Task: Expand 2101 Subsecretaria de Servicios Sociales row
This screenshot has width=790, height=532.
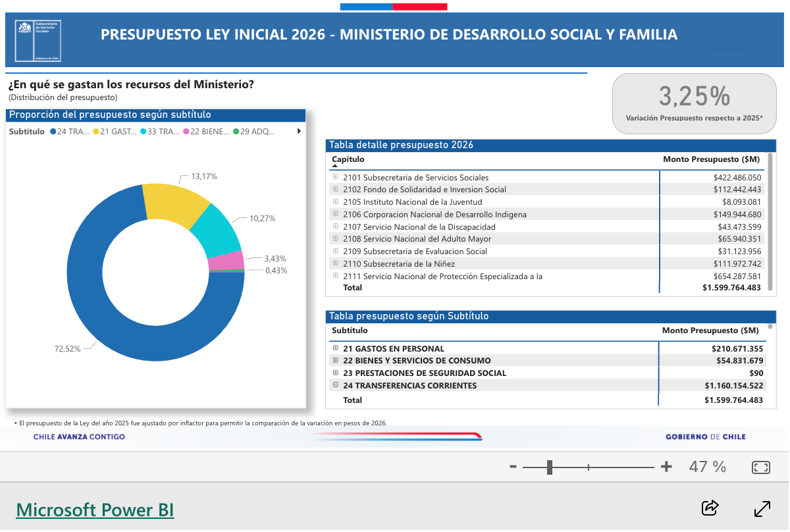Action: (336, 177)
